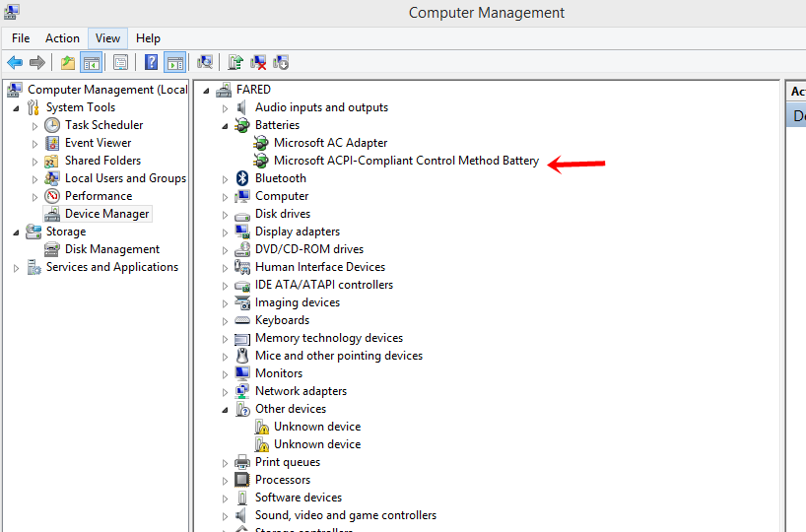The image size is (806, 532).
Task: Click the Up one level folder icon
Action: click(68, 63)
